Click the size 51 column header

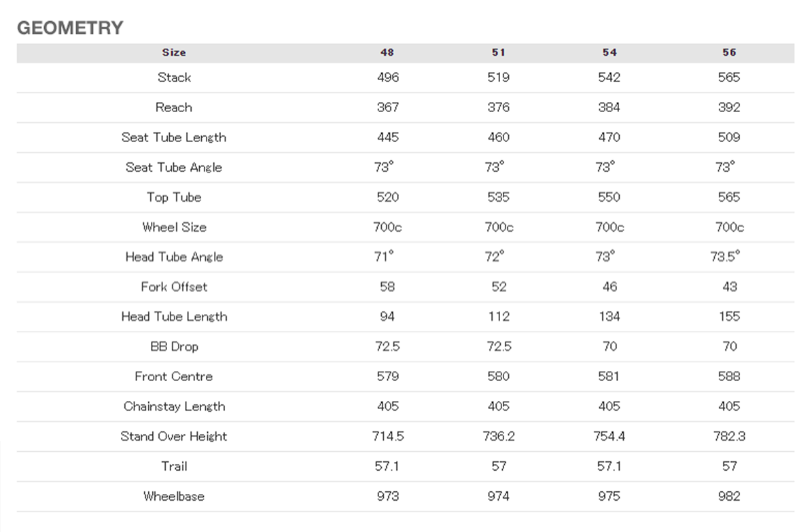(498, 52)
